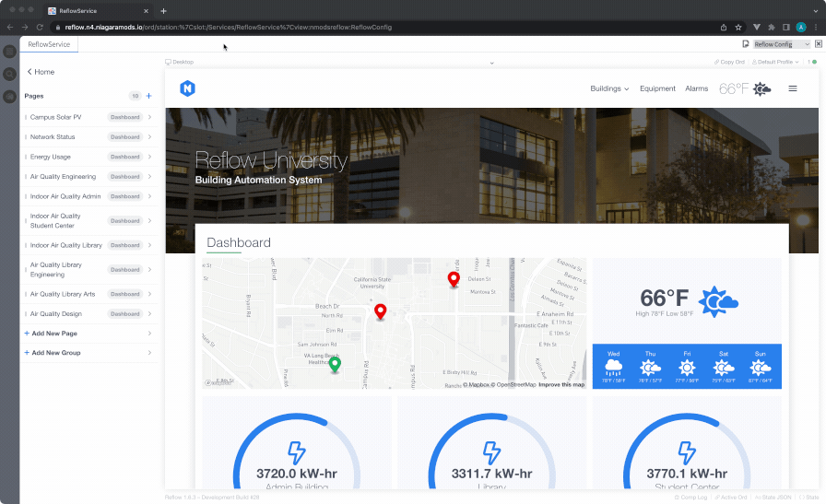Open the Energy Usage page entry
This screenshot has height=504, width=826.
click(x=51, y=157)
